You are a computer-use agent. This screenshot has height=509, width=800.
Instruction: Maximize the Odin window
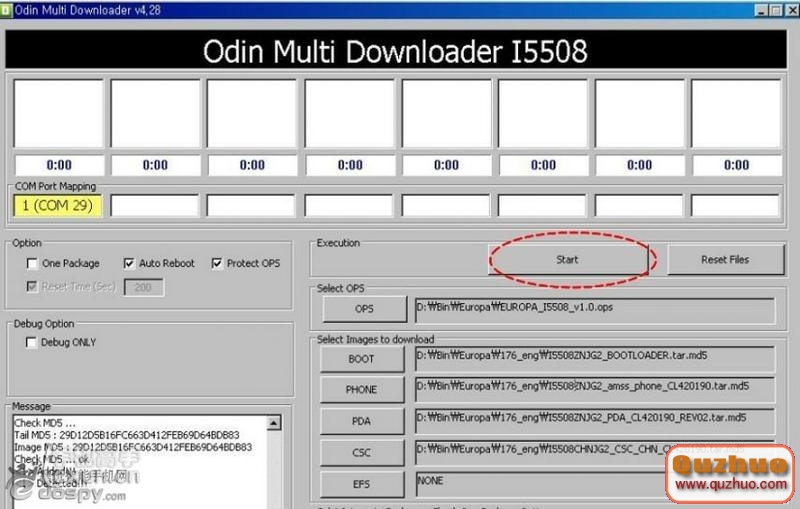(776, 10)
